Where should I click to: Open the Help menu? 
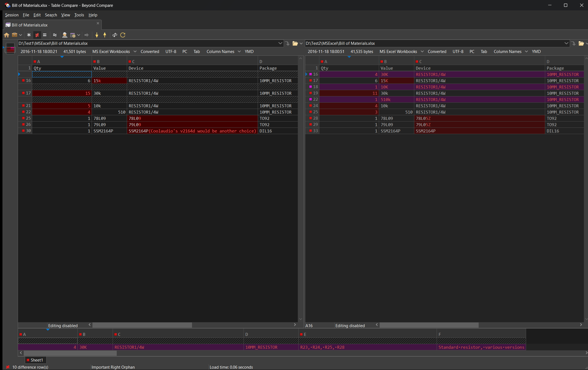coord(93,15)
